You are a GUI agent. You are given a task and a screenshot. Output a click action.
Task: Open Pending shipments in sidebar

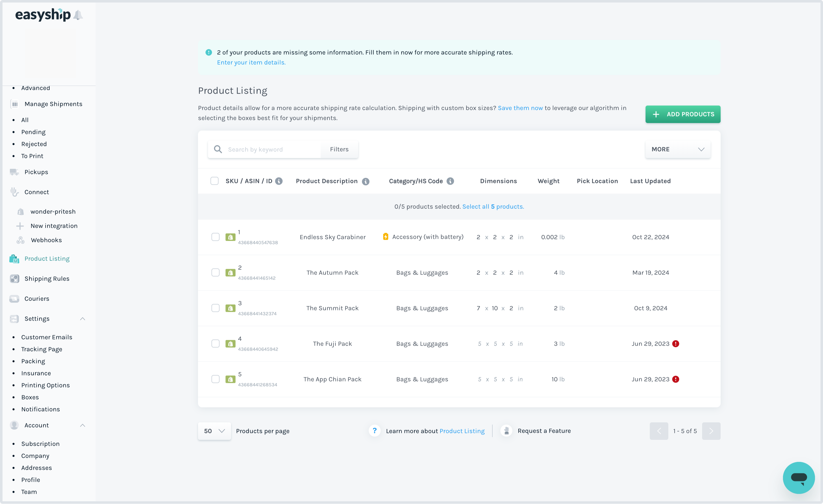point(33,132)
